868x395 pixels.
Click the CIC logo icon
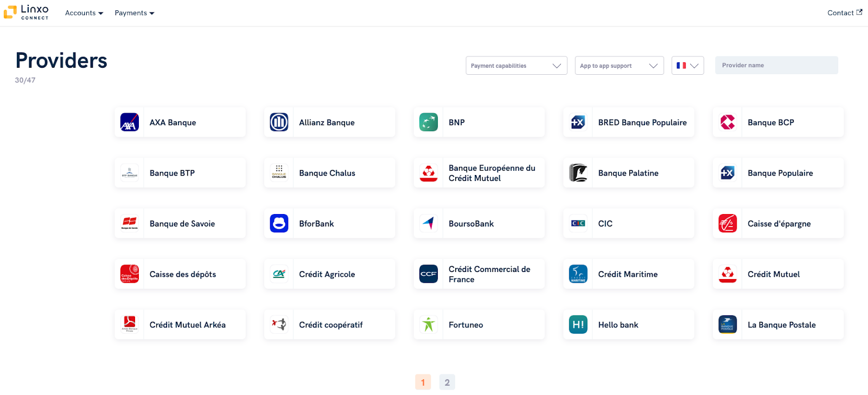point(578,223)
